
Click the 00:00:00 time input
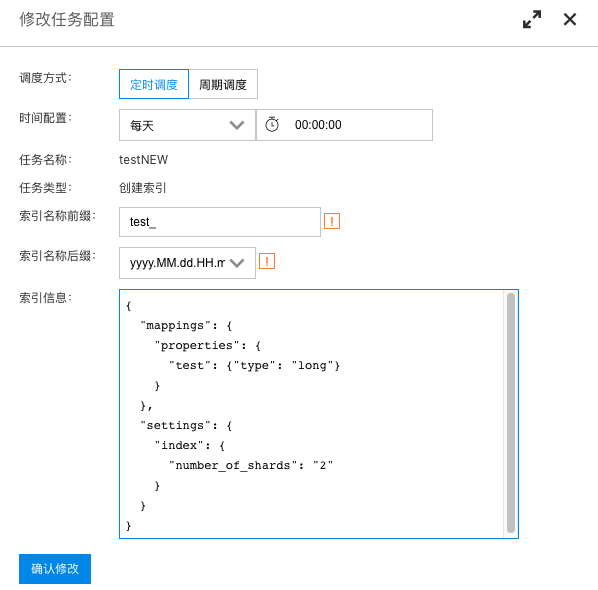(344, 125)
